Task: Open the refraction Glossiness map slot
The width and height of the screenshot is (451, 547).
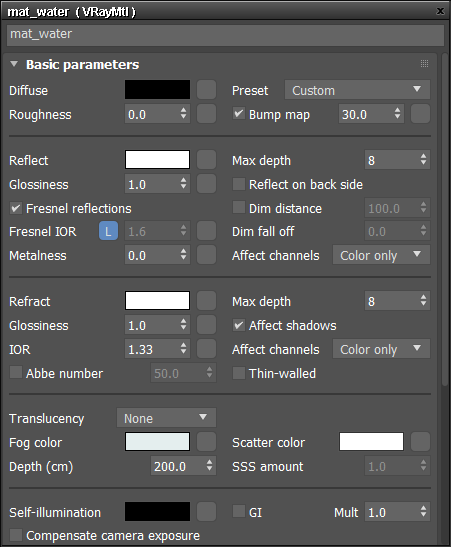Action: (x=206, y=325)
